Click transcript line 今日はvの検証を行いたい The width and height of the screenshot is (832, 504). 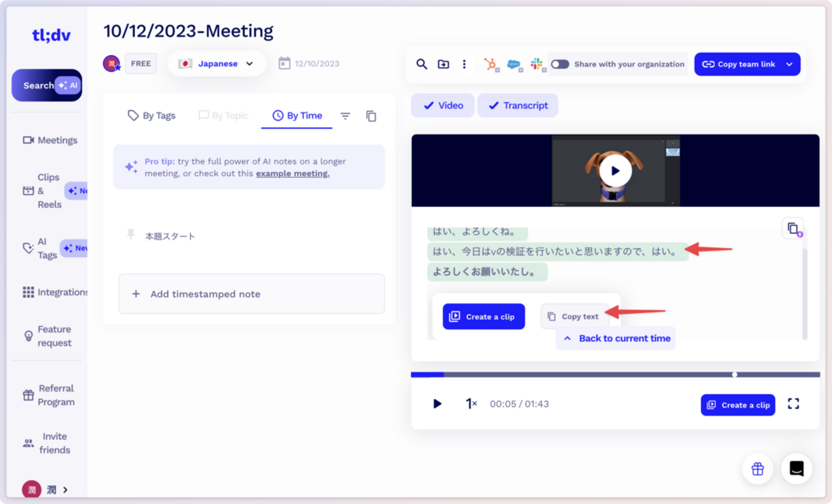[x=558, y=251]
